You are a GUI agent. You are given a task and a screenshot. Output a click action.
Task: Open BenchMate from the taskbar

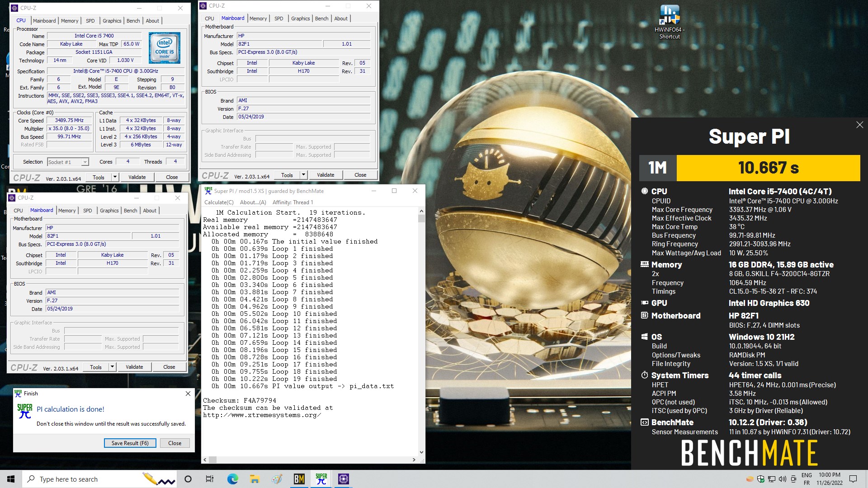tap(299, 479)
